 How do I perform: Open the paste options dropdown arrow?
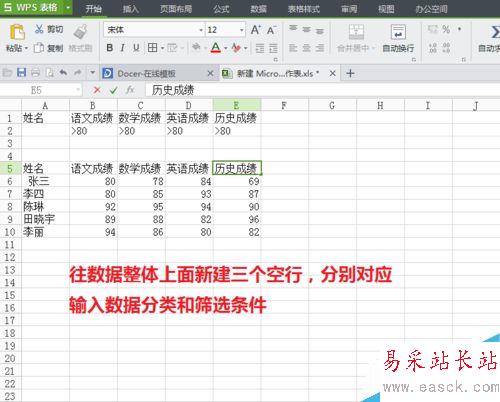coord(26,48)
